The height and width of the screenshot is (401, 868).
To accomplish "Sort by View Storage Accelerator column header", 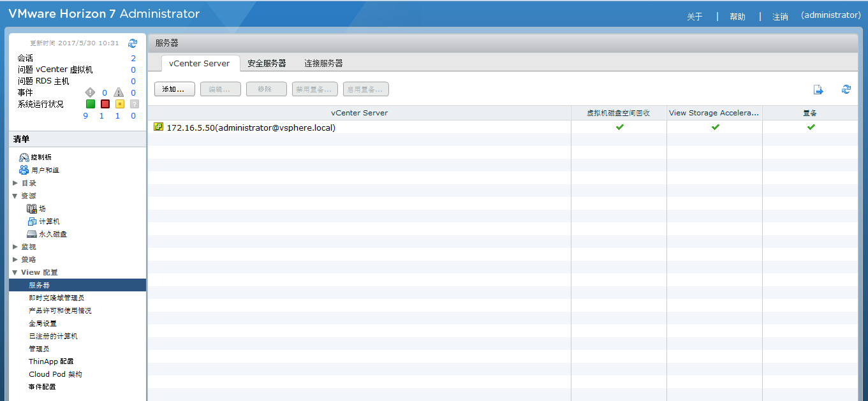I will click(714, 113).
